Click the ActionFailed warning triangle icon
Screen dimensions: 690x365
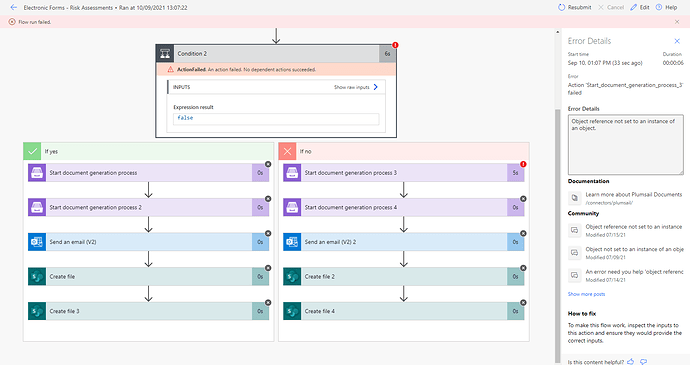(x=170, y=70)
